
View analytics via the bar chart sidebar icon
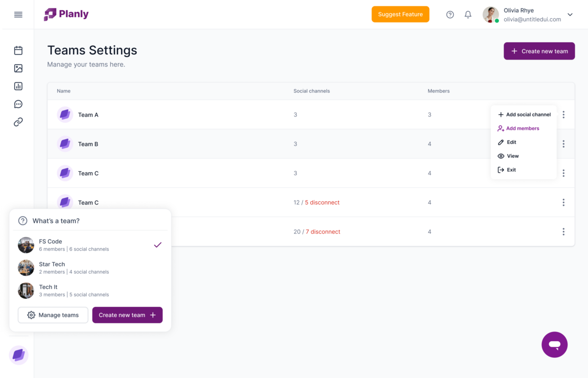tap(18, 86)
